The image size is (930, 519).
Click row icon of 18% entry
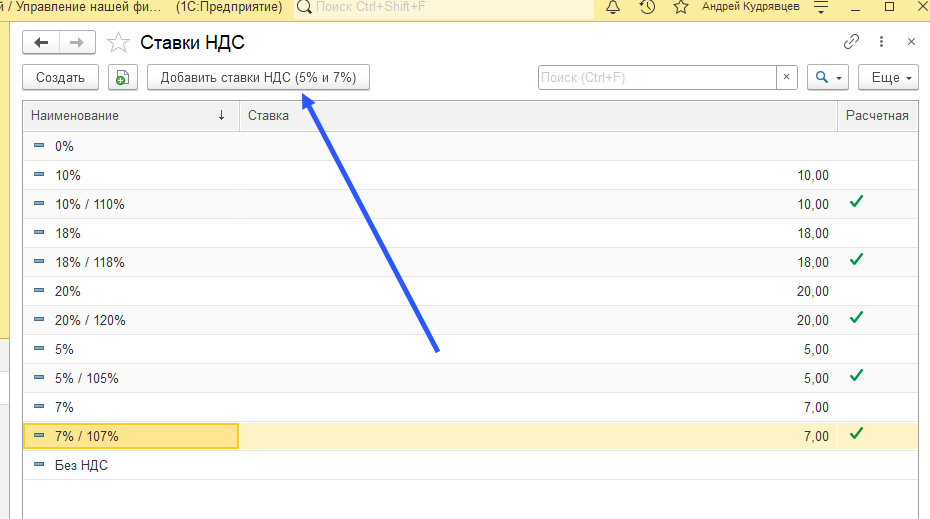tap(39, 233)
